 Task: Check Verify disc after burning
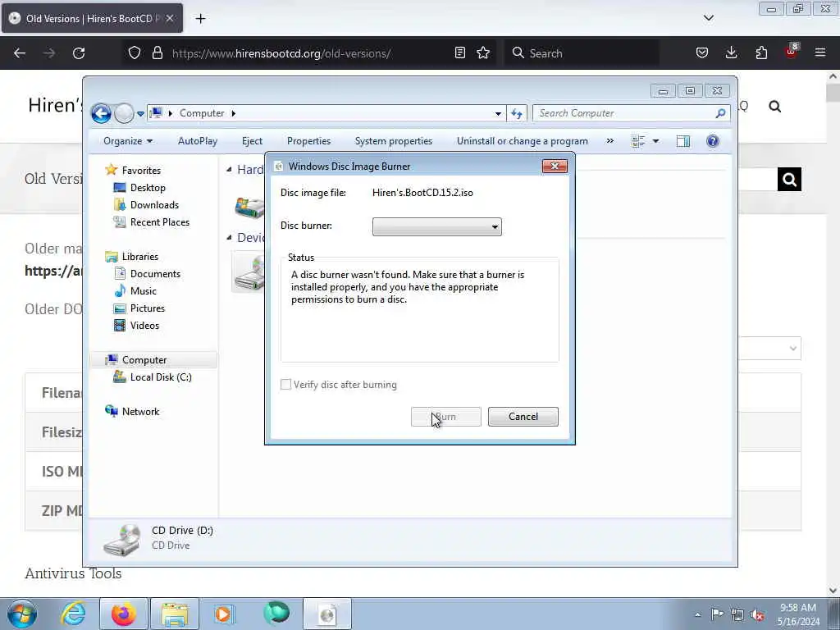tap(286, 385)
